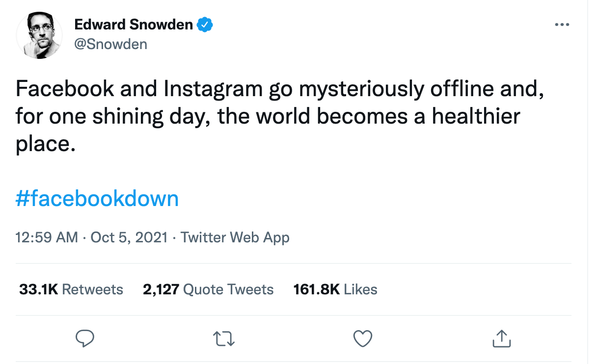This screenshot has width=597, height=364.
Task: Click the word Retweets in stats
Action: pyautogui.click(x=93, y=289)
